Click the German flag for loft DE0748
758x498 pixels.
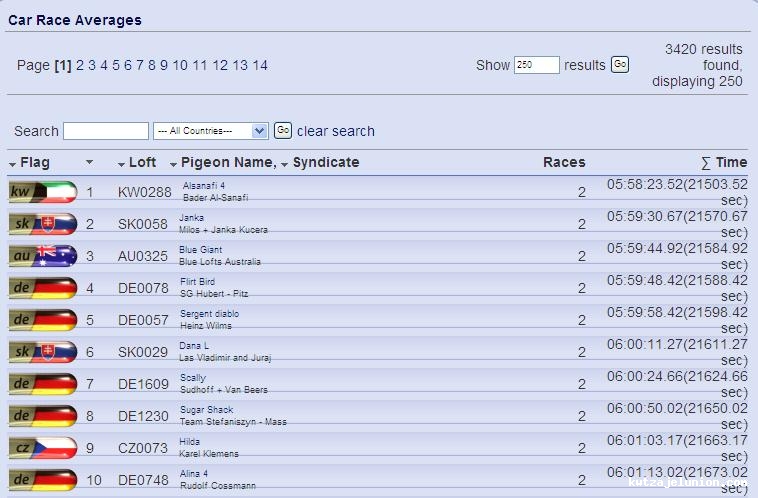coord(42,480)
